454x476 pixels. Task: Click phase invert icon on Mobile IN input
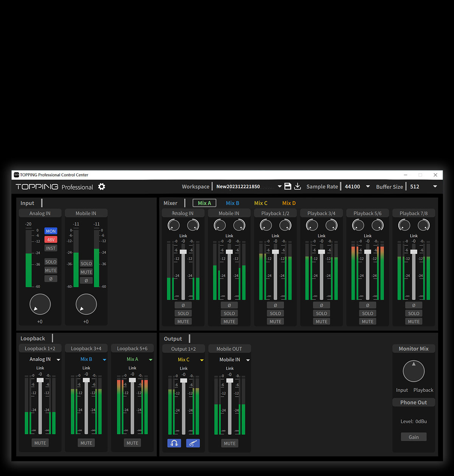(86, 281)
